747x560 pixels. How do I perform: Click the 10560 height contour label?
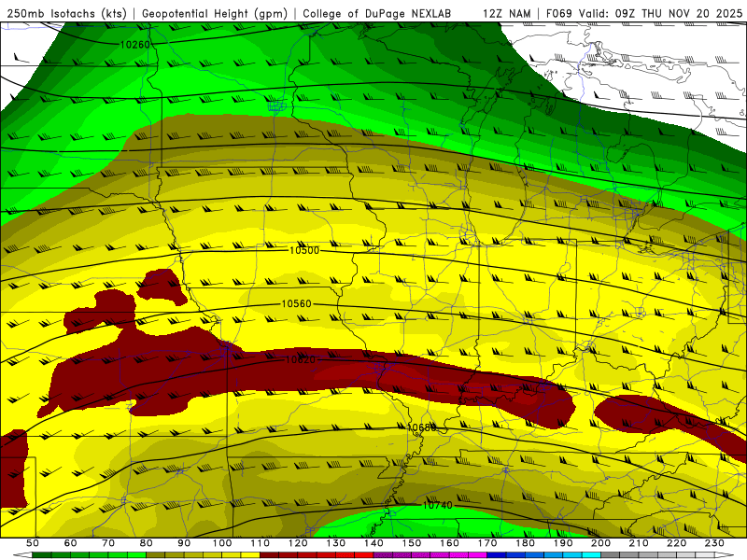coord(296,304)
